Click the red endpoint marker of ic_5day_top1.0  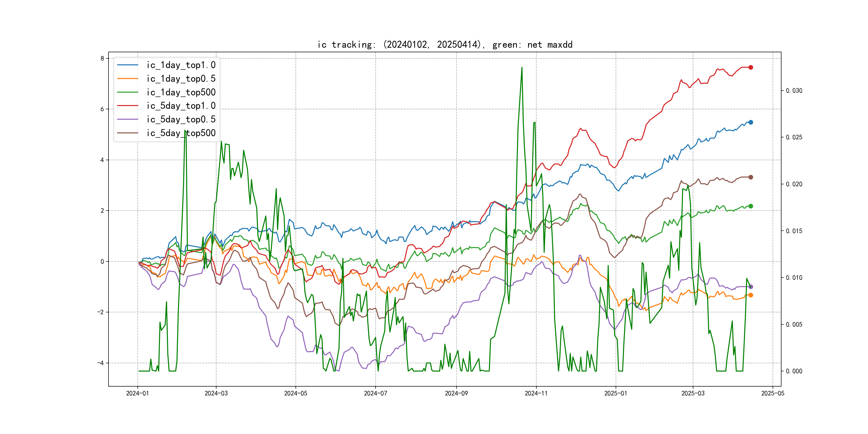(750, 68)
